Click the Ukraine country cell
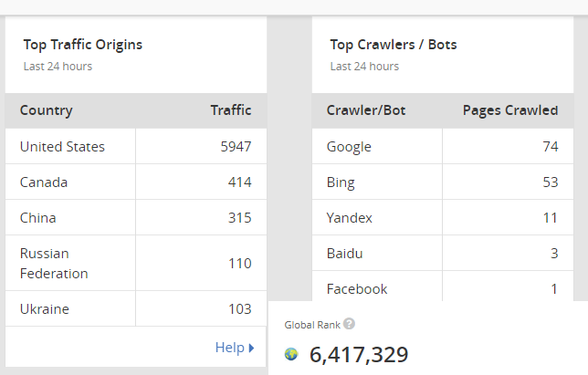588x375 pixels. 70,308
